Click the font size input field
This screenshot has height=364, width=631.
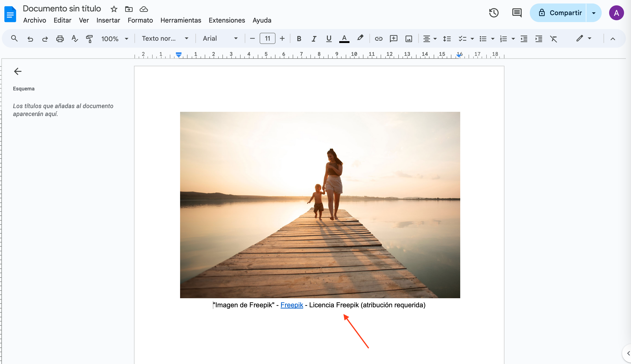coord(267,39)
